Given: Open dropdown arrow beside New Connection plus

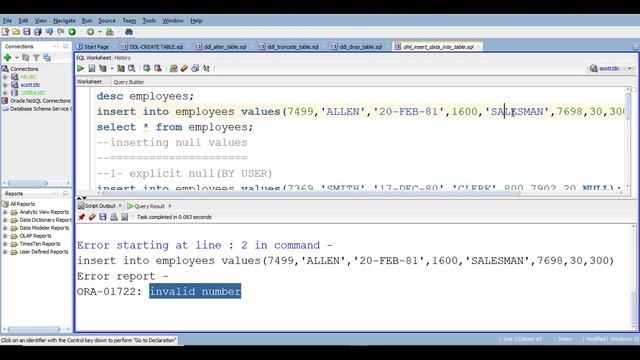Looking at the screenshot, I should click(x=17, y=58).
